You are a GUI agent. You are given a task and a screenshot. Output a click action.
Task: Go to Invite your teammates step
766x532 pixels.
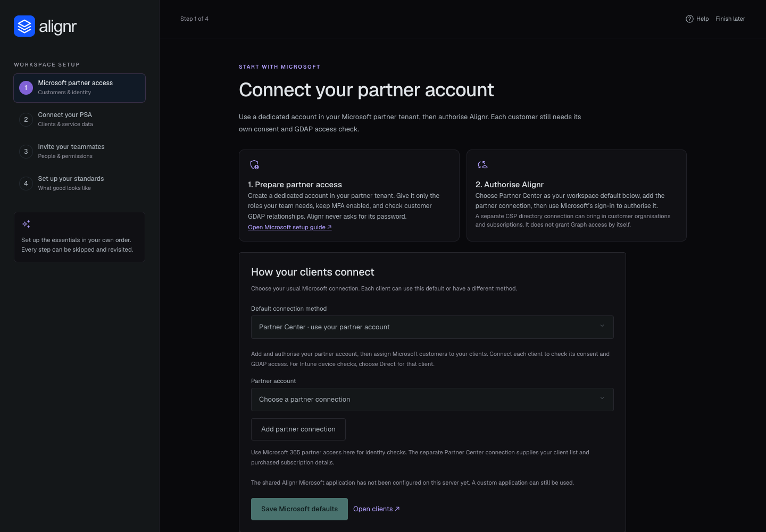click(x=79, y=152)
